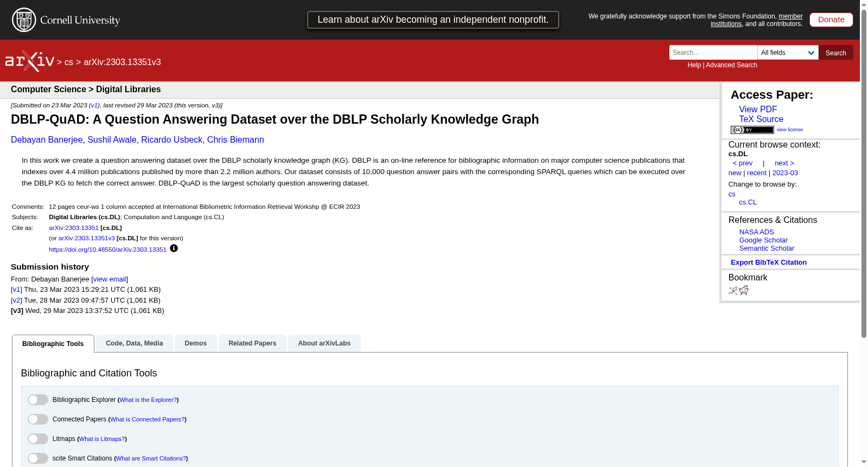
Task: Open the All fields search dropdown
Action: coord(788,53)
